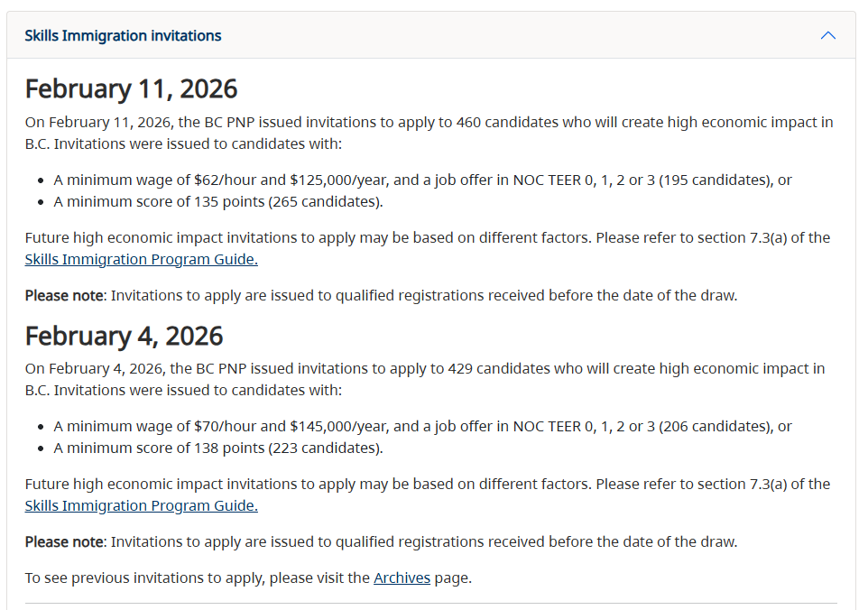Image resolution: width=868 pixels, height=610 pixels.
Task: Click bullet dot before the 138 points item
Action: 42,448
